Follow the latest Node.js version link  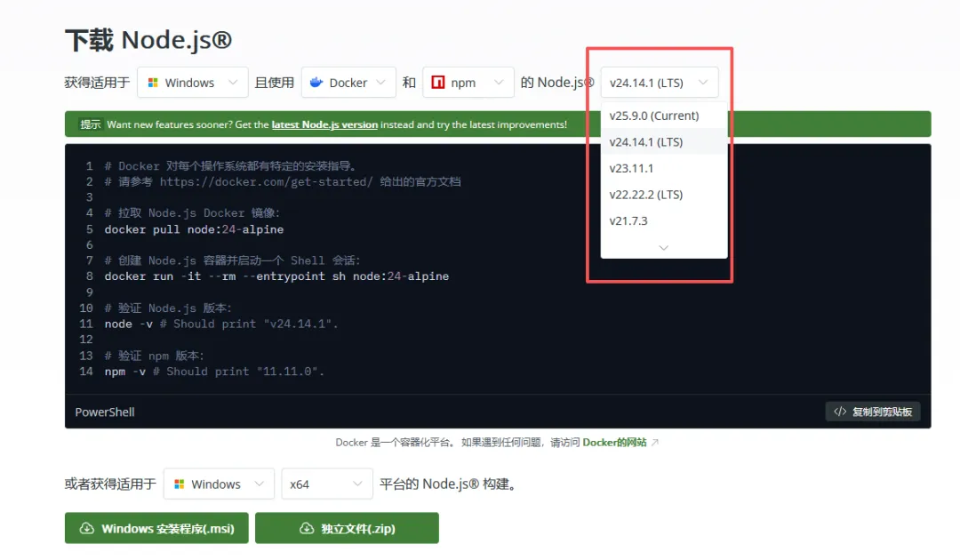coord(324,124)
